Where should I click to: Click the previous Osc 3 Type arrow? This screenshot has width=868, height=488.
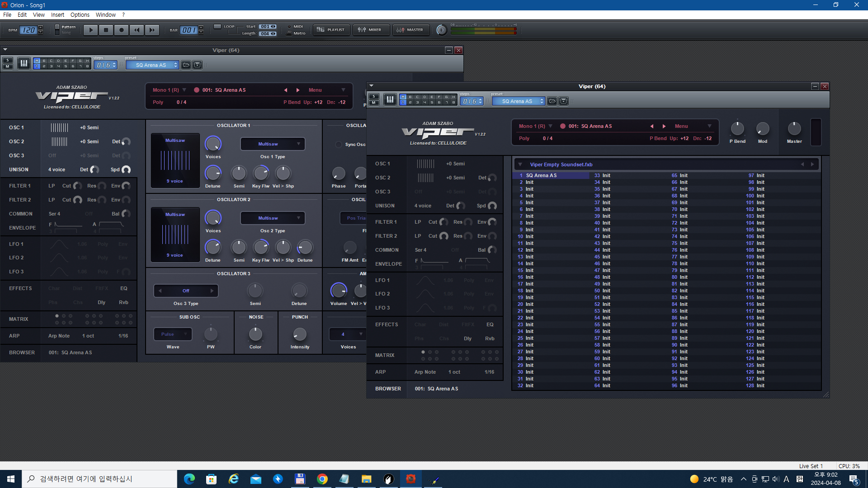160,291
